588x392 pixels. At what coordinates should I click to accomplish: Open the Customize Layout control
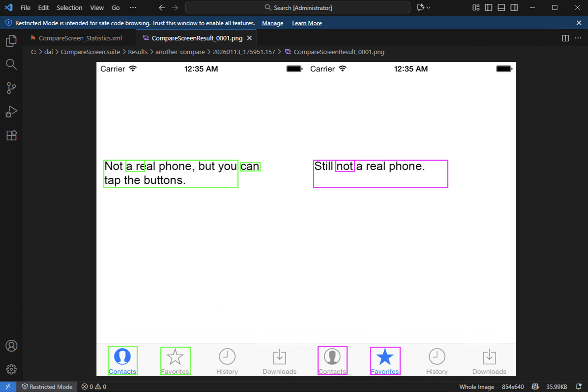click(x=476, y=8)
